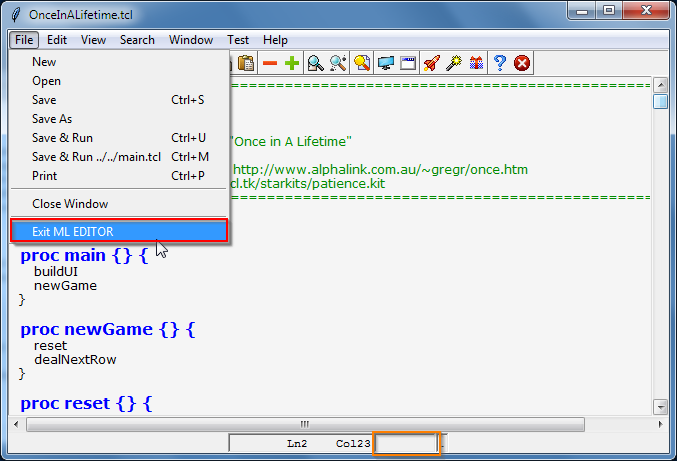Click the window frame toolbar icon

[408, 63]
